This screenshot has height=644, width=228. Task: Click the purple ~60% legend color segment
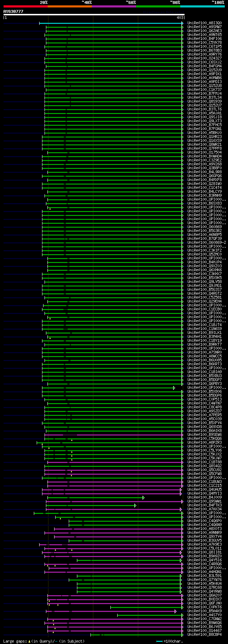(x=114, y=6)
